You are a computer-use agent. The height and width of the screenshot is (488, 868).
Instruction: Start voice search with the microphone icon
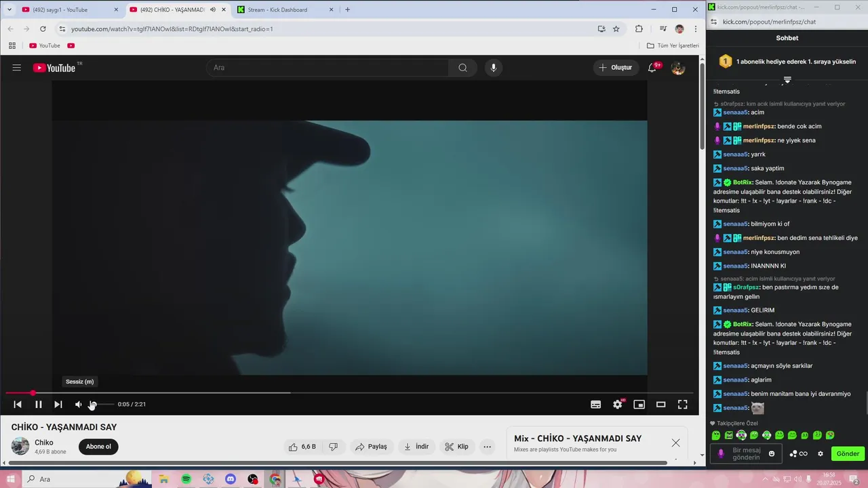[x=493, y=68]
